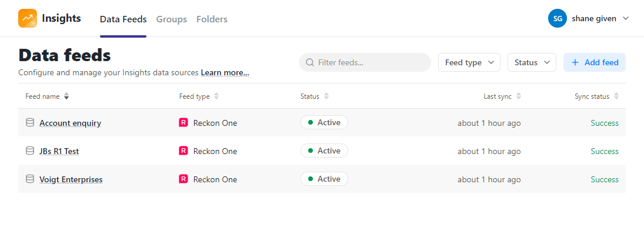Click the database icon beside Account enquiry
Screen dimensions: 644x244
pos(30,122)
